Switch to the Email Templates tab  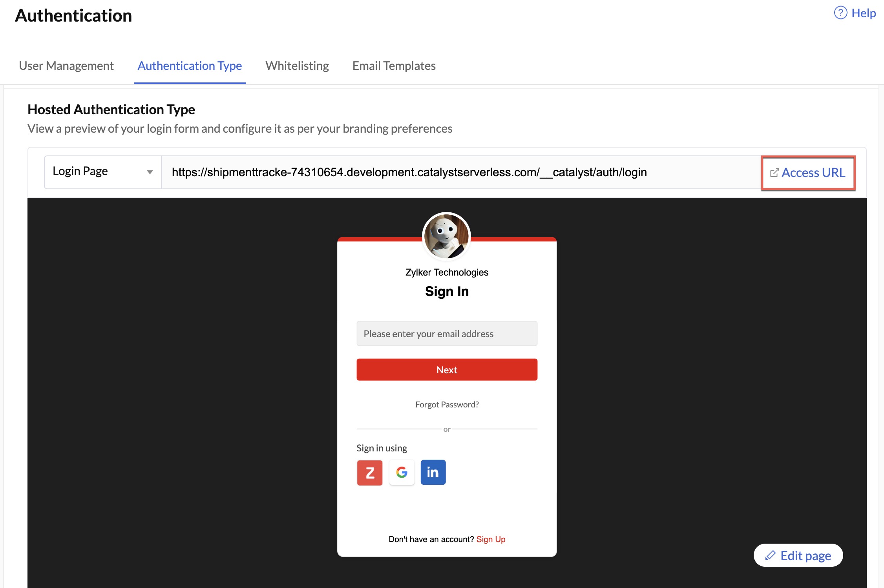(x=394, y=65)
